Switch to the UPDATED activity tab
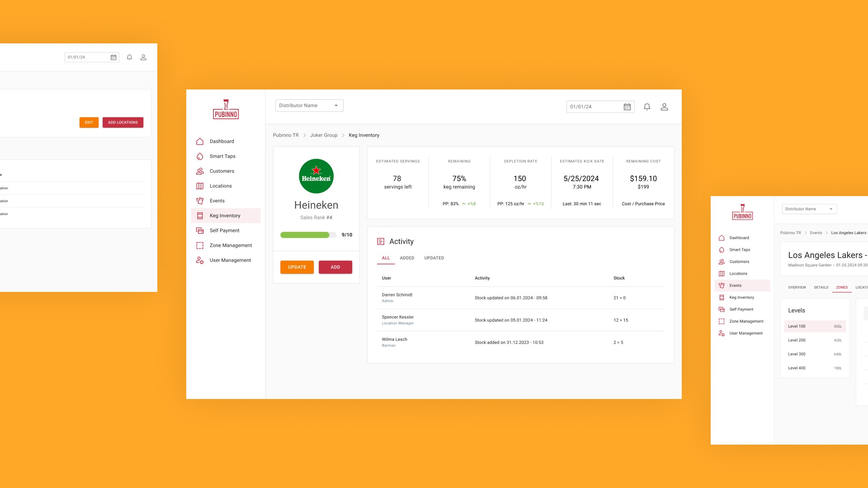868x488 pixels. pyautogui.click(x=434, y=258)
